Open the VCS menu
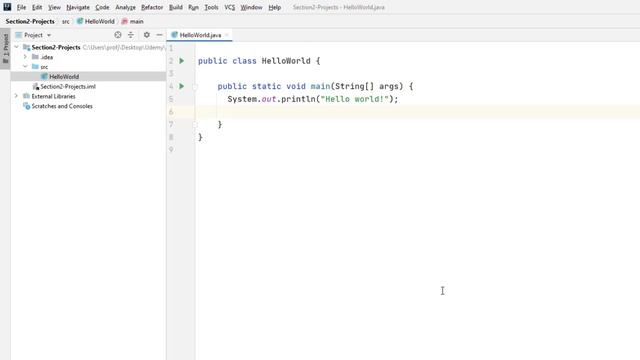The height and width of the screenshot is (360, 640). point(229,7)
